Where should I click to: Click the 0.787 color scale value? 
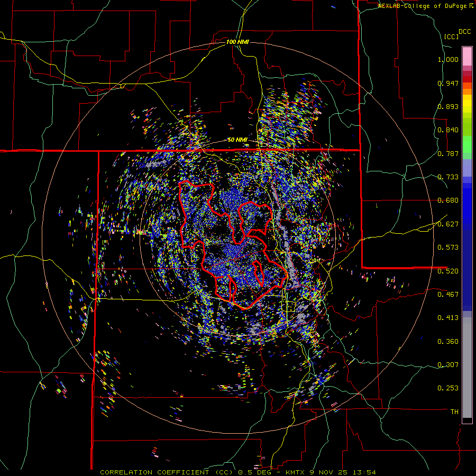448,153
